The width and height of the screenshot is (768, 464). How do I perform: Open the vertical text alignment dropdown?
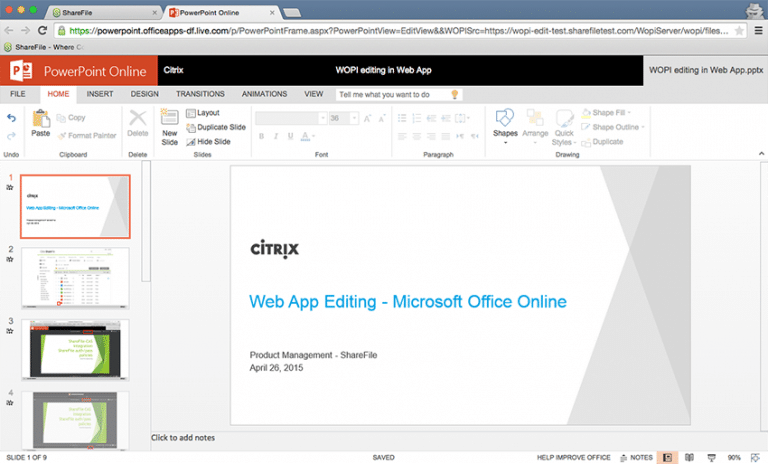tap(462, 118)
